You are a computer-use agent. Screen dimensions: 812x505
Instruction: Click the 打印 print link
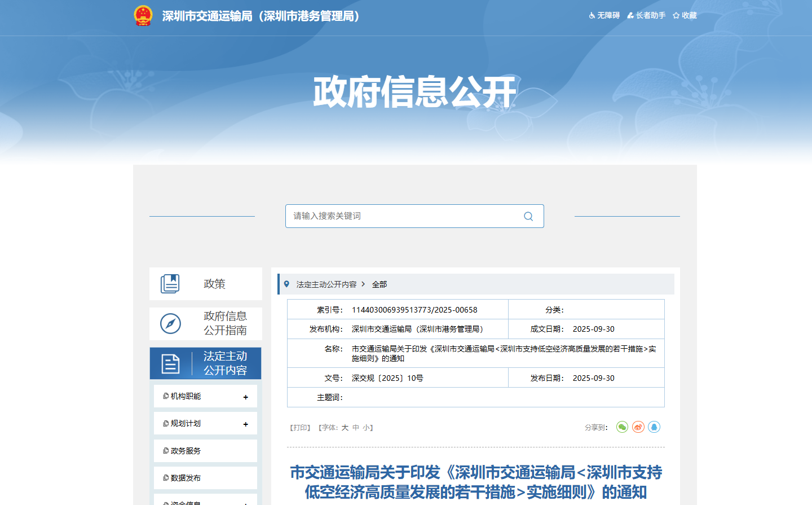click(300, 428)
